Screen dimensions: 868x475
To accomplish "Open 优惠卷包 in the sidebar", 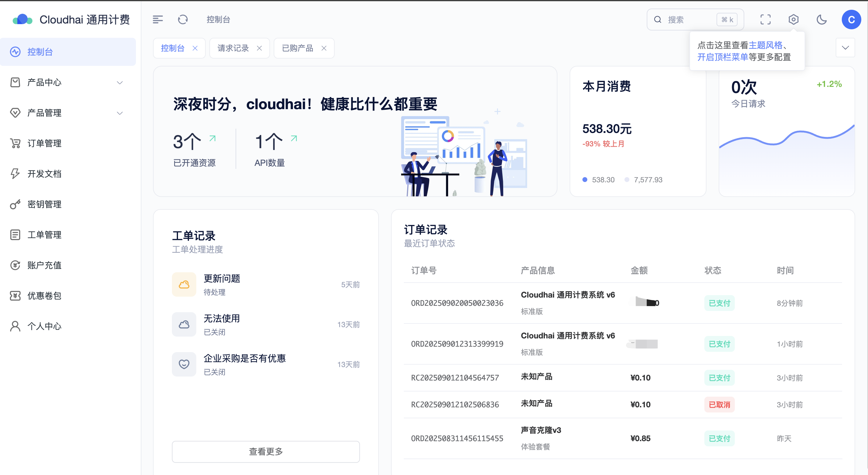I will pos(68,296).
